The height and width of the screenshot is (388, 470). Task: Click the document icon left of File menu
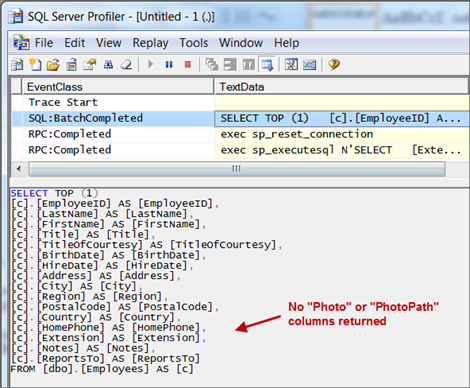[x=21, y=43]
